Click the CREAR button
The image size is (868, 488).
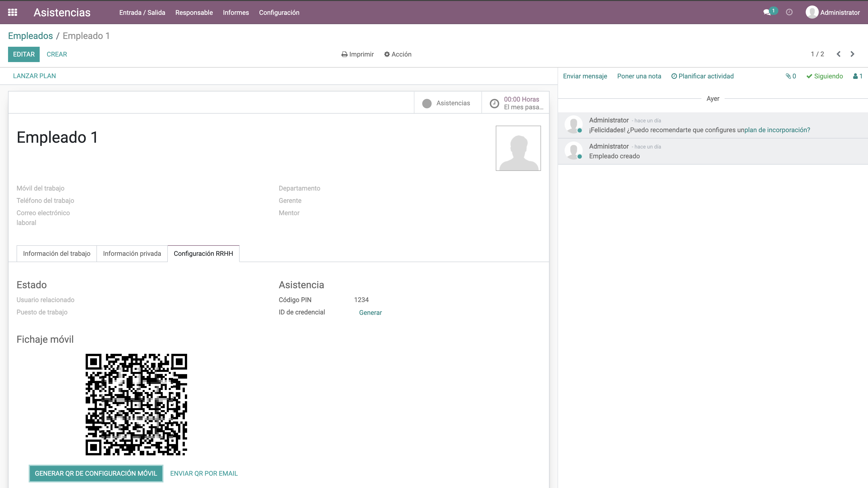(57, 54)
